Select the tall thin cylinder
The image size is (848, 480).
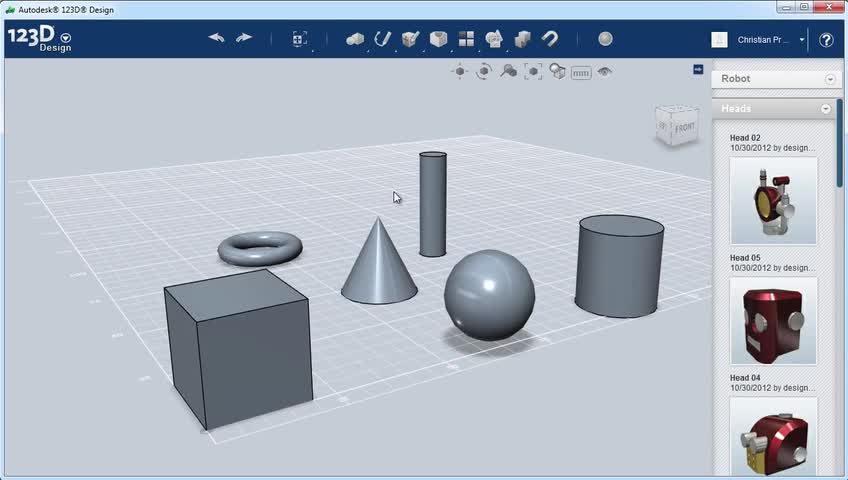click(433, 204)
